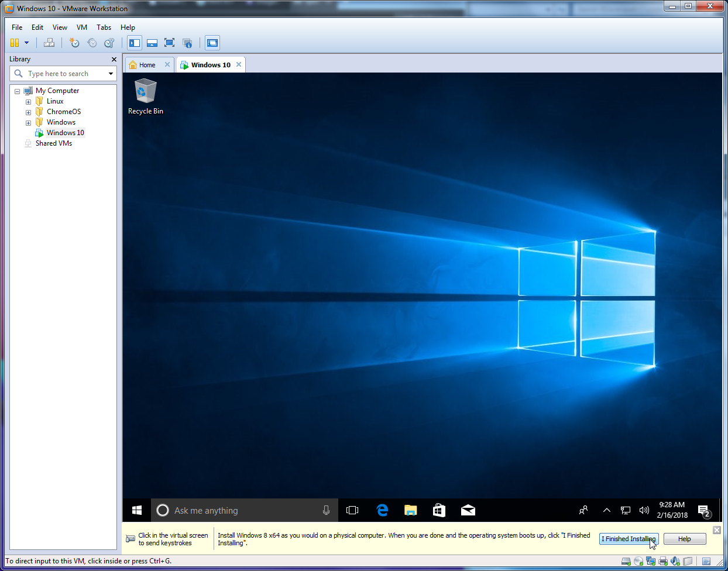Take a snapshot of this virtual machine
Viewport: 728px width, 571px height.
coord(74,43)
